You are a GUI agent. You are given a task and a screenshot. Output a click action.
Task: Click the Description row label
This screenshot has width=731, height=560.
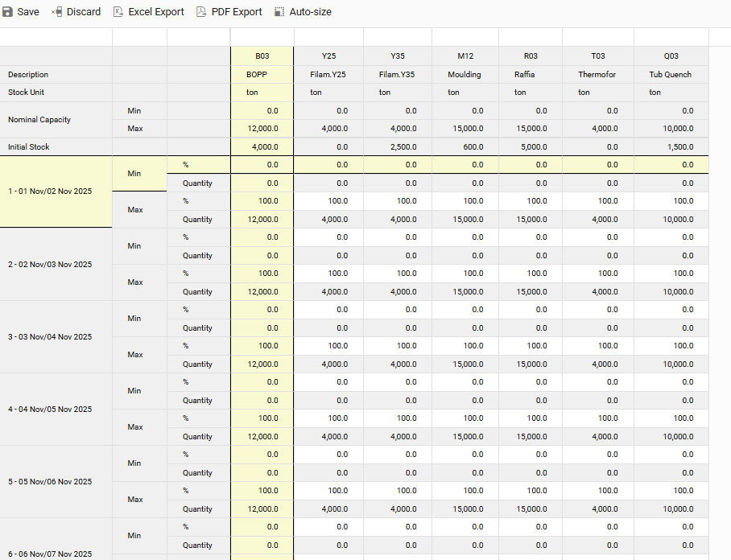tap(28, 75)
